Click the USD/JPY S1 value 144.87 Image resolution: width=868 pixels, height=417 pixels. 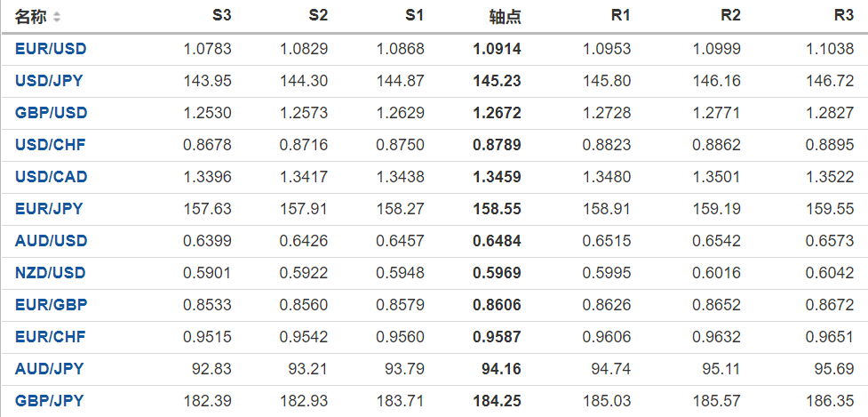point(401,81)
